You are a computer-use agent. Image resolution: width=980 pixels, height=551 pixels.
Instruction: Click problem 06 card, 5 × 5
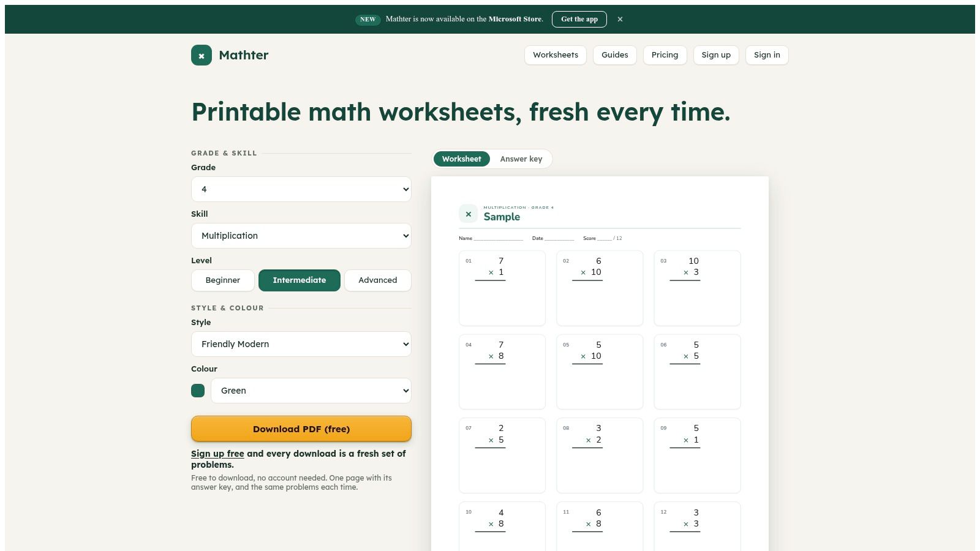coord(698,372)
